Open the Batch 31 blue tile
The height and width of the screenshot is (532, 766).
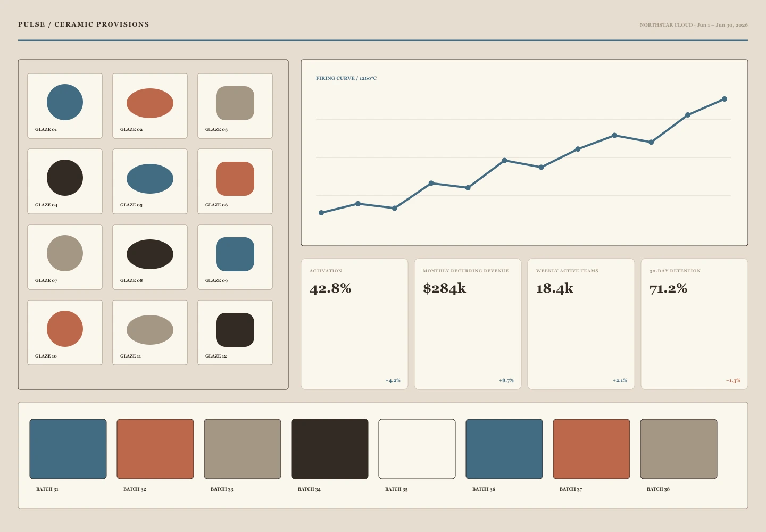coord(68,449)
